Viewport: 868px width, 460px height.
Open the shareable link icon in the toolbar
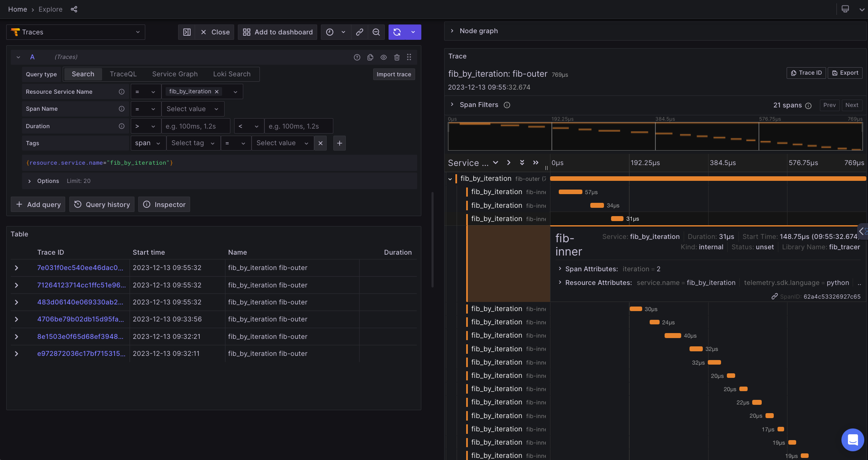click(x=359, y=32)
